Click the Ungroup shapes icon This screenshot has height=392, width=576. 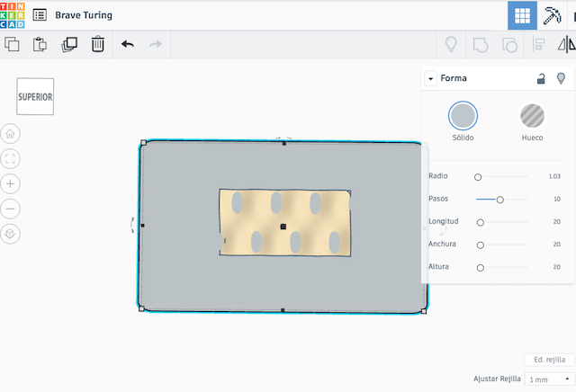pyautogui.click(x=509, y=45)
